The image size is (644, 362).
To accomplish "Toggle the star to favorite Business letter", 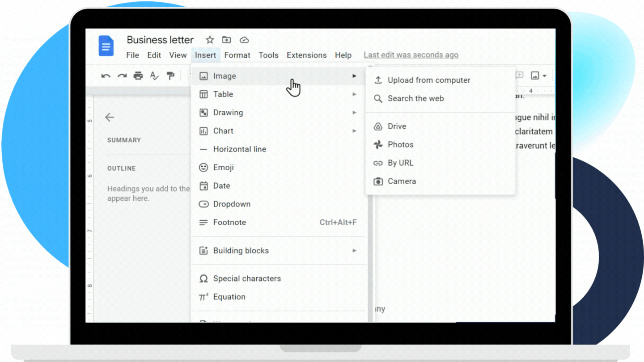I will pos(210,40).
